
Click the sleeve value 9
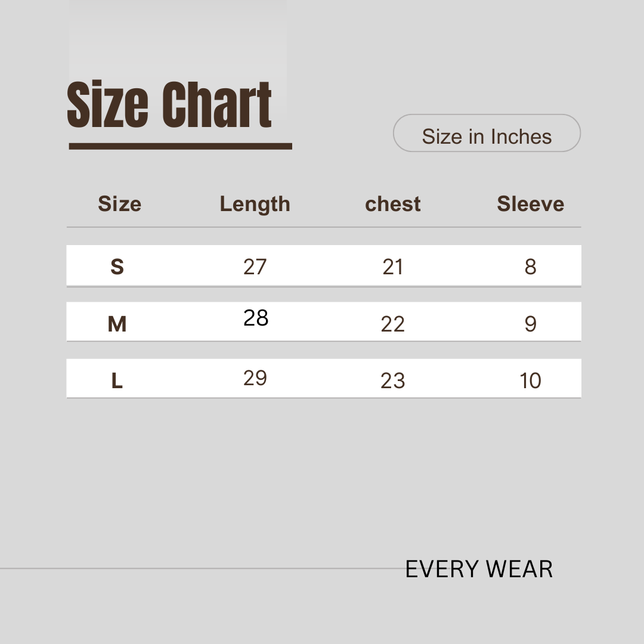(530, 324)
